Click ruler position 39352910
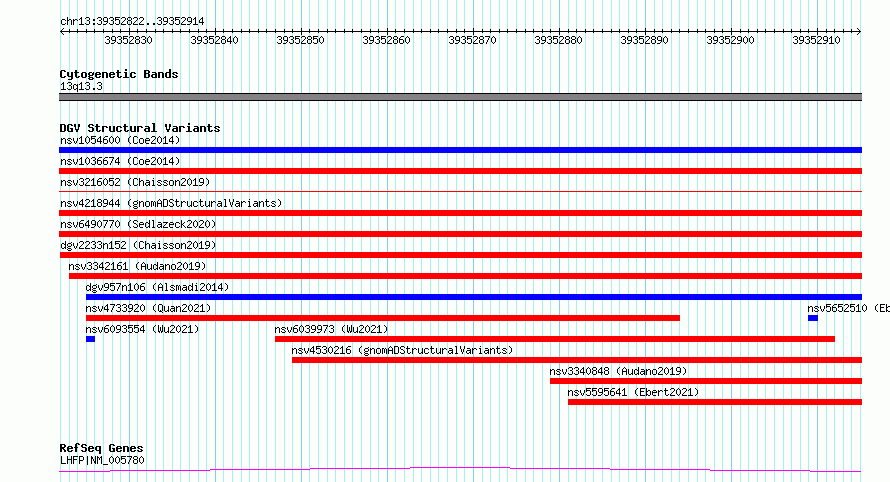 point(816,40)
